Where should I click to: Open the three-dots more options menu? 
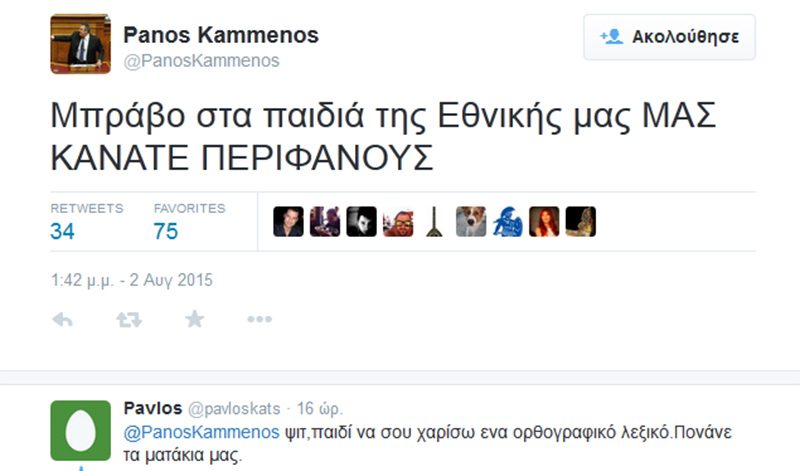tap(259, 320)
